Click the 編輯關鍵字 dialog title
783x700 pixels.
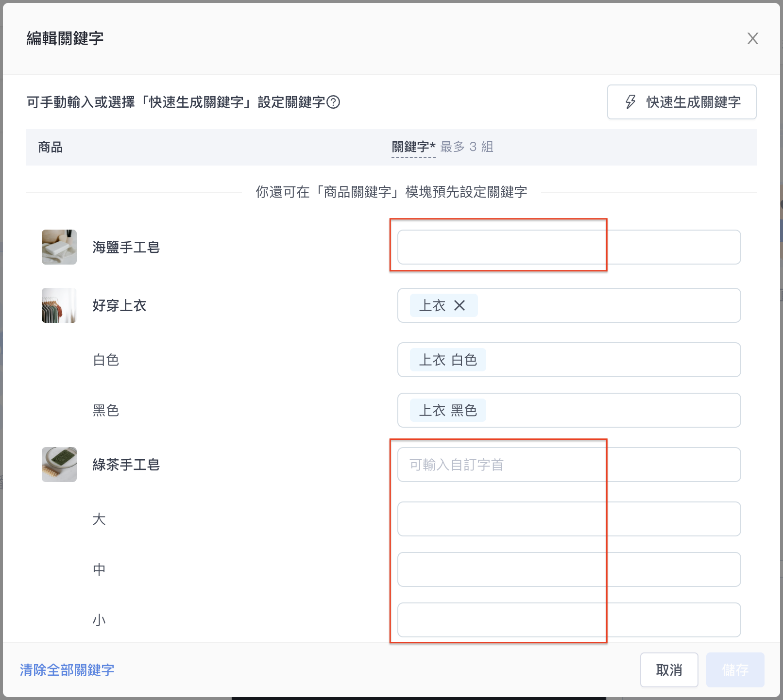(x=65, y=38)
